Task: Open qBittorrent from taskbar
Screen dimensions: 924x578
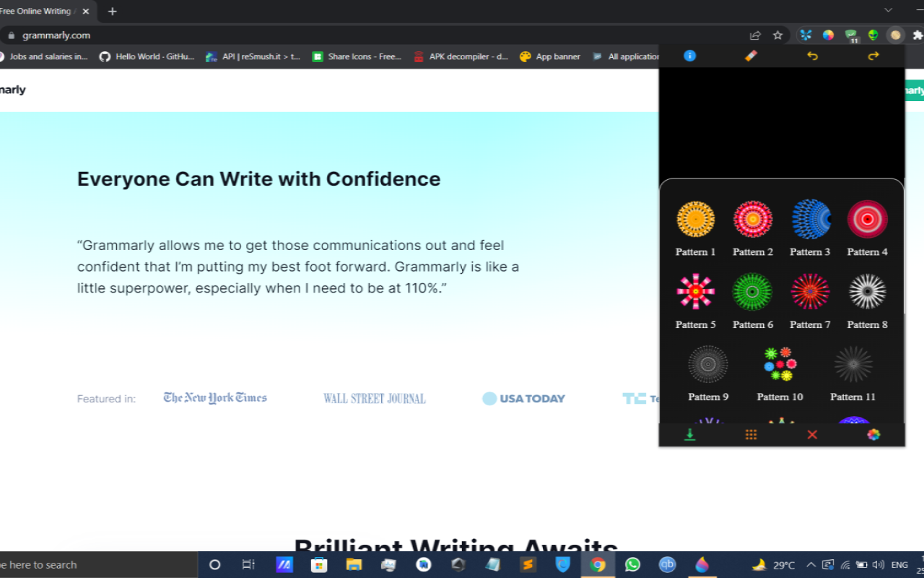Action: [668, 565]
